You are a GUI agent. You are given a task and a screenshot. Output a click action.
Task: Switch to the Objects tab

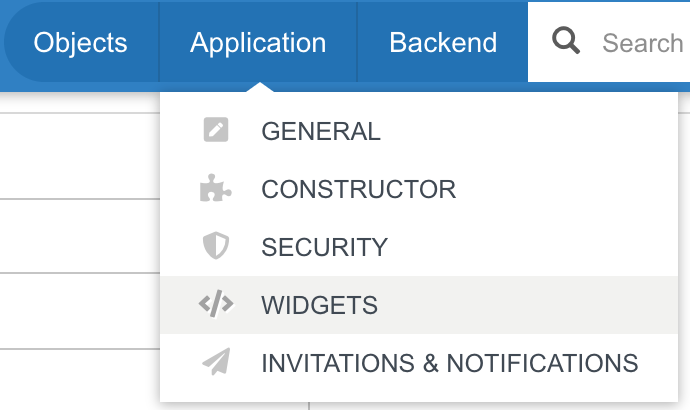tap(81, 43)
